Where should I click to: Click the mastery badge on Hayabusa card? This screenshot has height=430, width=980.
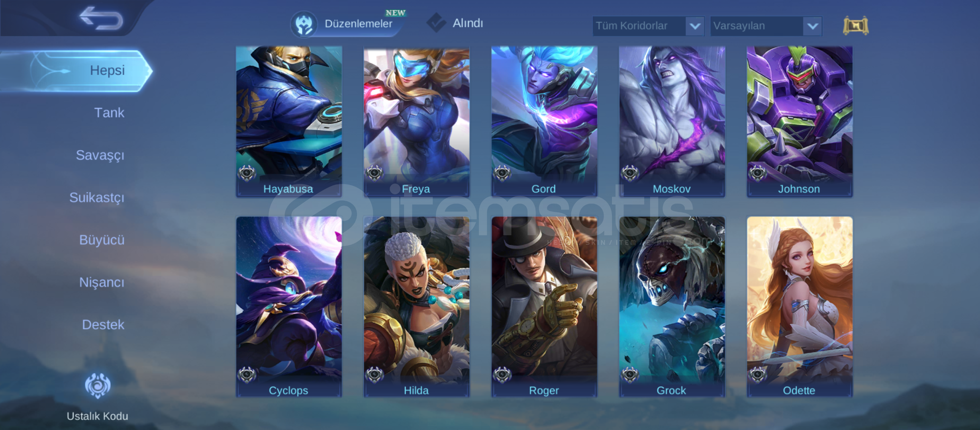click(247, 173)
